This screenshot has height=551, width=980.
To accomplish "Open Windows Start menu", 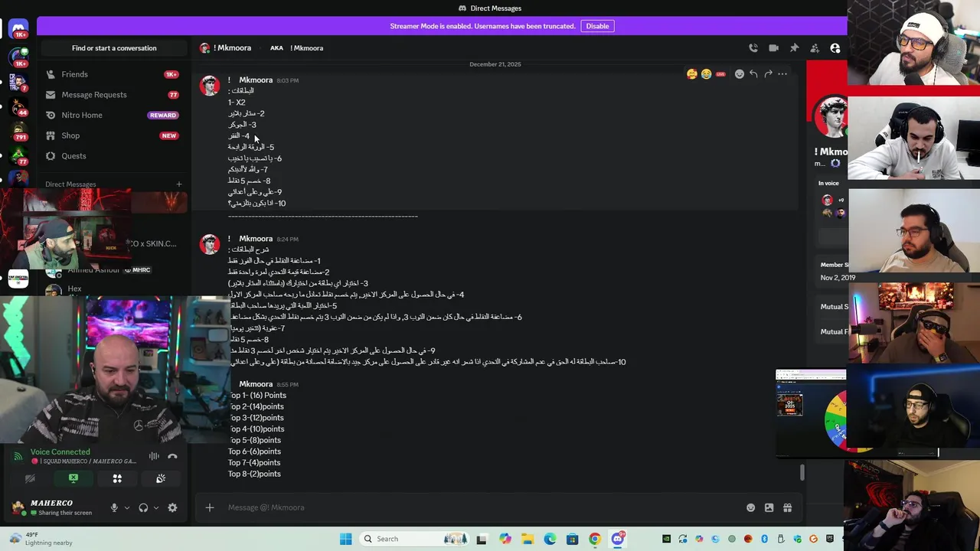I will (345, 539).
